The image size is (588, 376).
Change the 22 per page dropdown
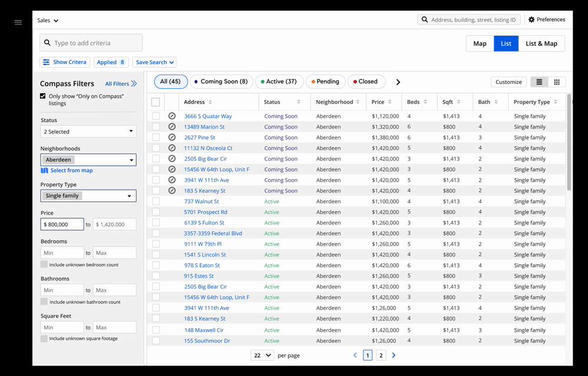click(x=262, y=355)
